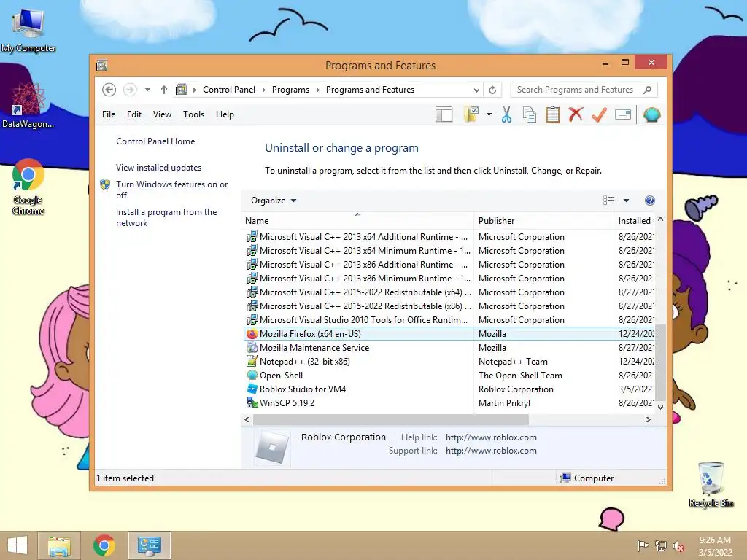Open Help with the blue question mark
The width and height of the screenshot is (747, 560).
click(650, 201)
